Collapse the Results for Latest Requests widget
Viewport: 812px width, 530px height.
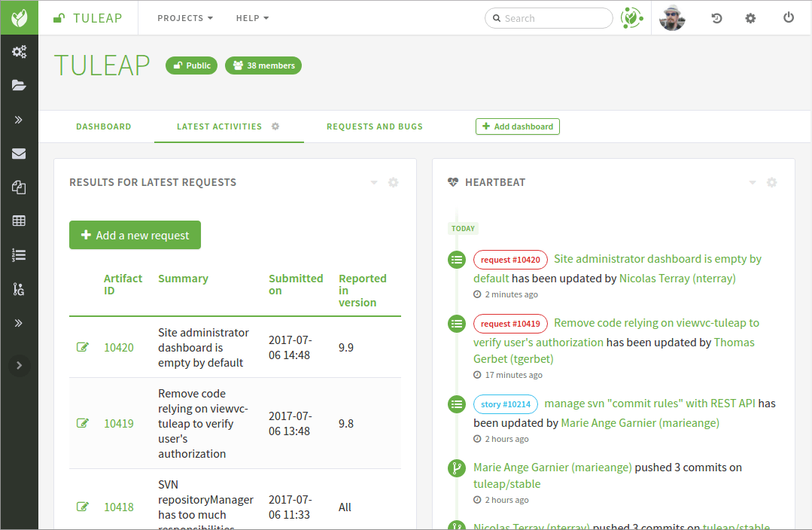click(373, 182)
